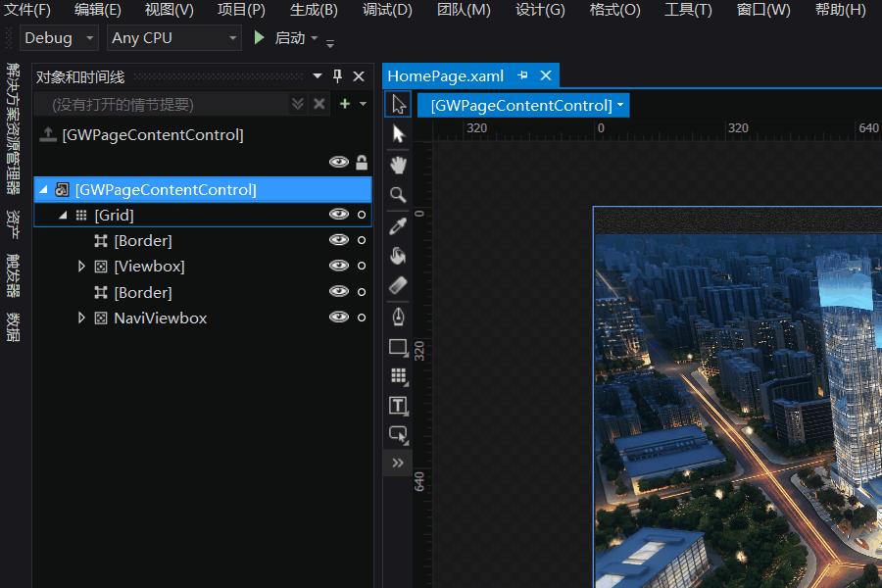Toggle visibility of the [Viewbox] element
Viewport: 882px width, 588px height.
(339, 266)
